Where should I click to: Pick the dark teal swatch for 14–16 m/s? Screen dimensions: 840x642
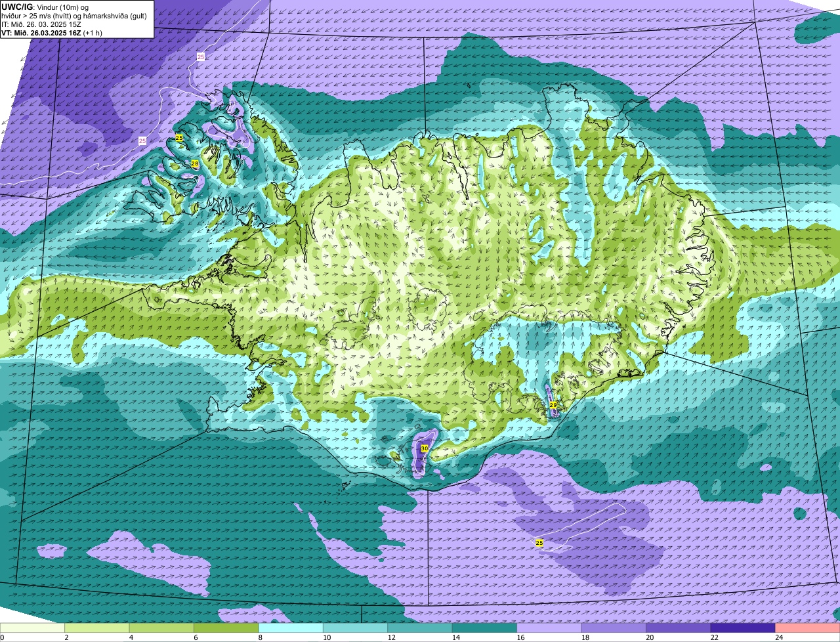pyautogui.click(x=484, y=628)
